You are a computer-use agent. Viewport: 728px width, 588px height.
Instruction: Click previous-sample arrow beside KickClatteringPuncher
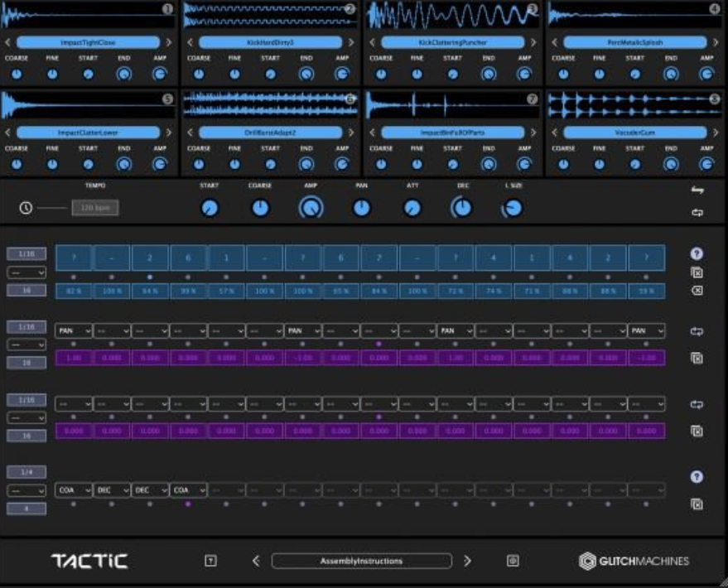(x=373, y=42)
